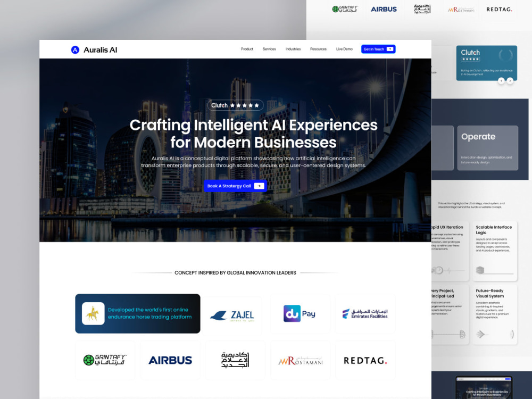Click the teal Clutch rating card in background page
This screenshot has width=532, height=399.
pyautogui.click(x=487, y=63)
